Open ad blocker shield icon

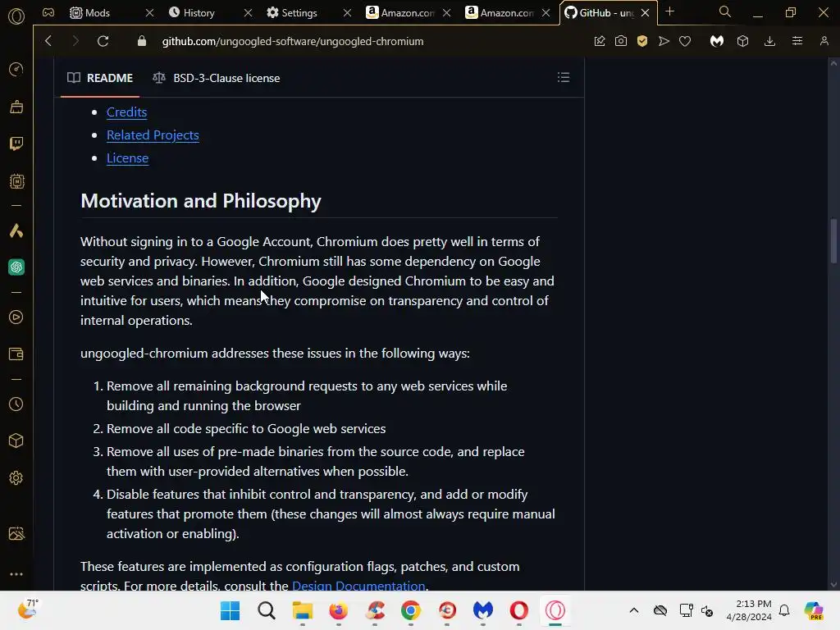point(642,41)
